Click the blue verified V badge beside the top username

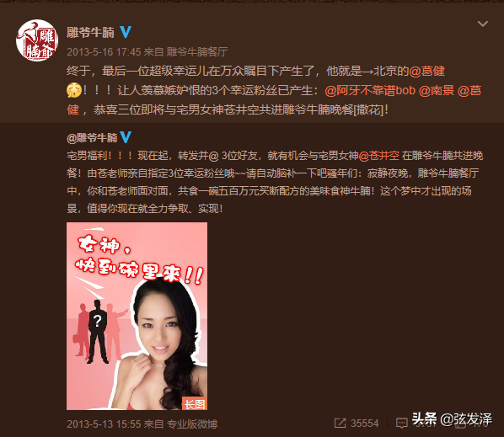(126, 32)
